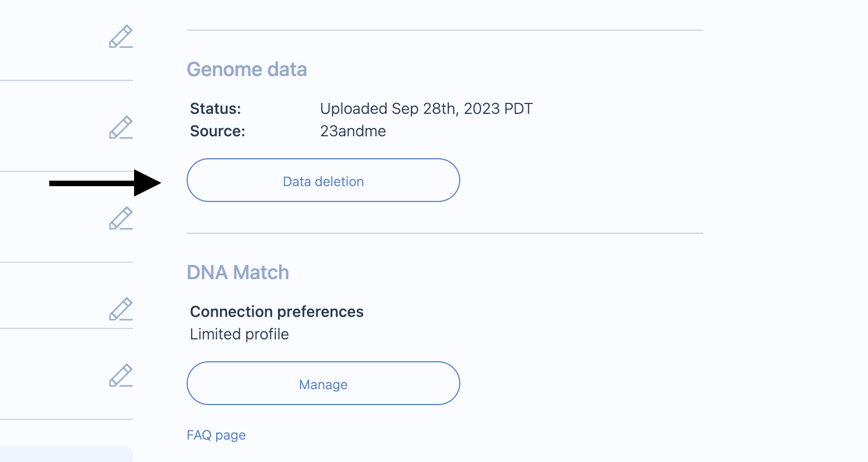The height and width of the screenshot is (462, 868).
Task: Click the 23andme source value
Action: coord(353,131)
